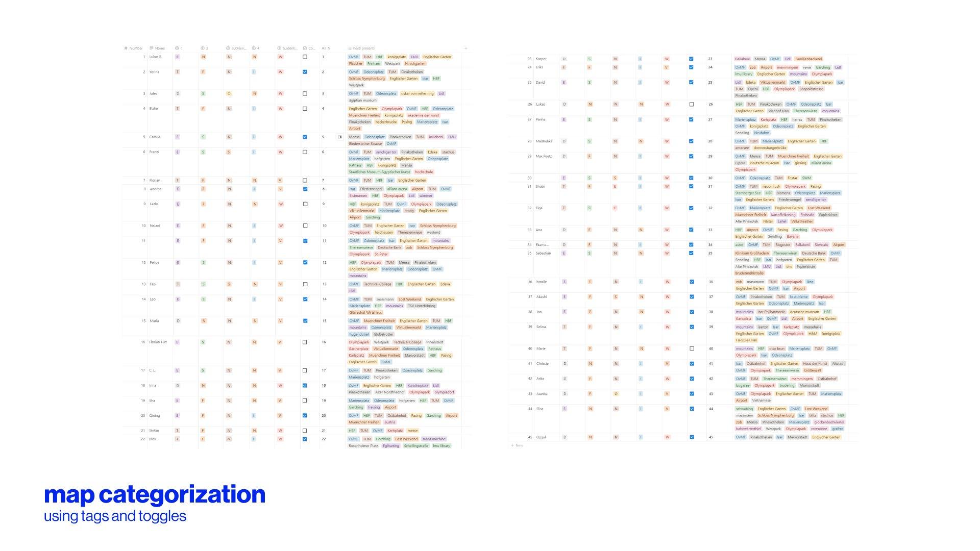The image size is (980, 551).
Task: Uncheck the checkbox in Yorina's row
Action: (305, 72)
